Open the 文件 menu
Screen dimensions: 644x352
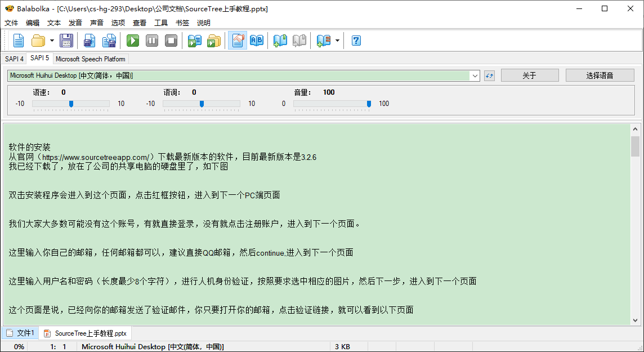tap(11, 23)
